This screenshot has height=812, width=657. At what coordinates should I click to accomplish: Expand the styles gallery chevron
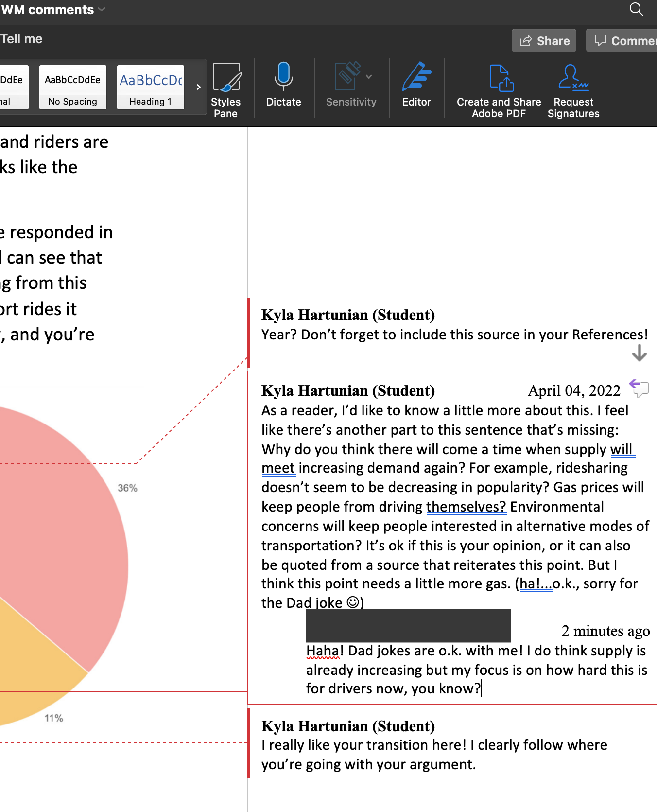[x=198, y=87]
